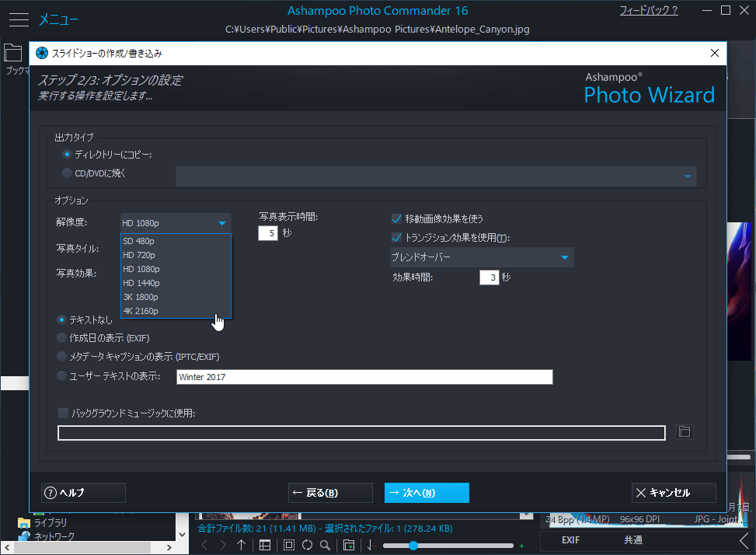Click the Winter 2017 text field

(364, 377)
